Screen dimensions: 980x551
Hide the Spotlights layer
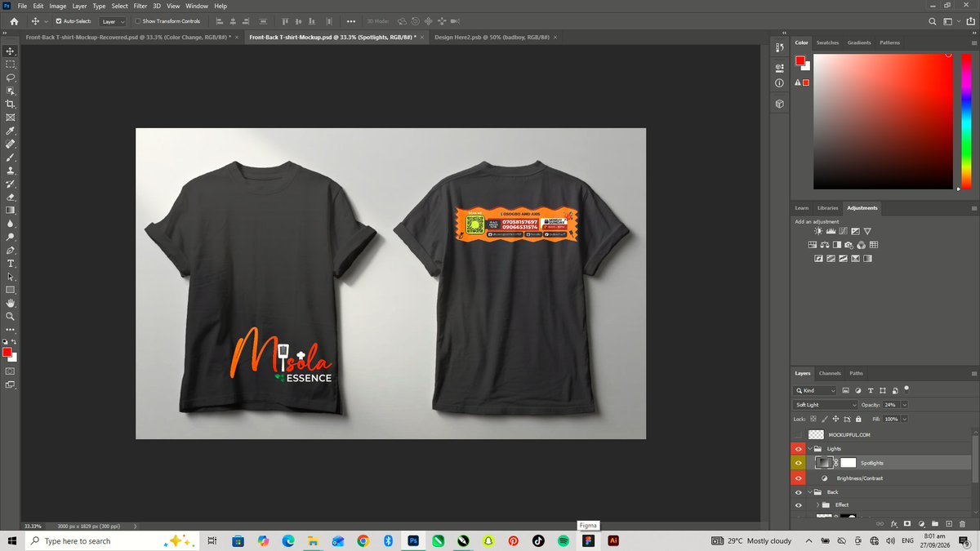tap(799, 463)
